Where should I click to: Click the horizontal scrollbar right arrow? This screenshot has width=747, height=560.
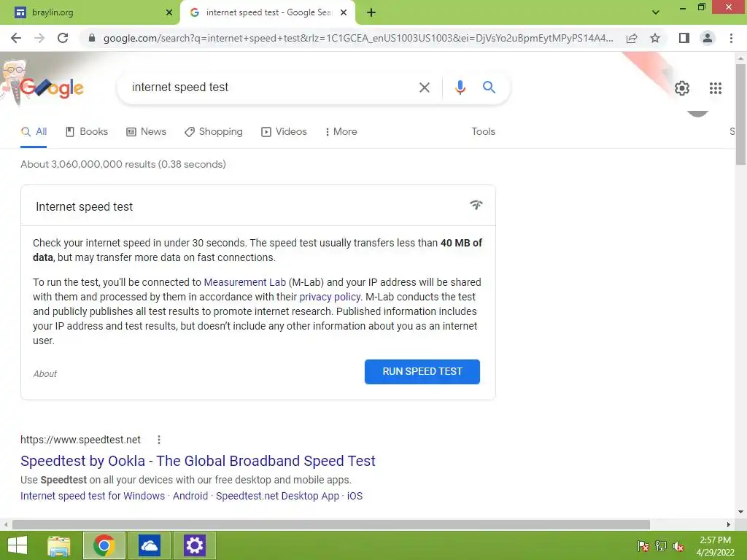[x=728, y=524]
